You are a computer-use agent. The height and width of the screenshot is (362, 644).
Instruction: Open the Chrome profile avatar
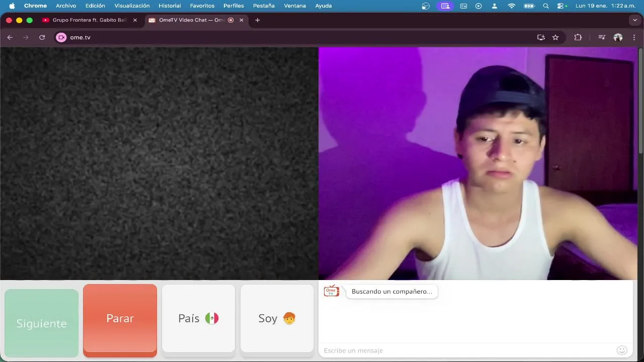pos(618,37)
